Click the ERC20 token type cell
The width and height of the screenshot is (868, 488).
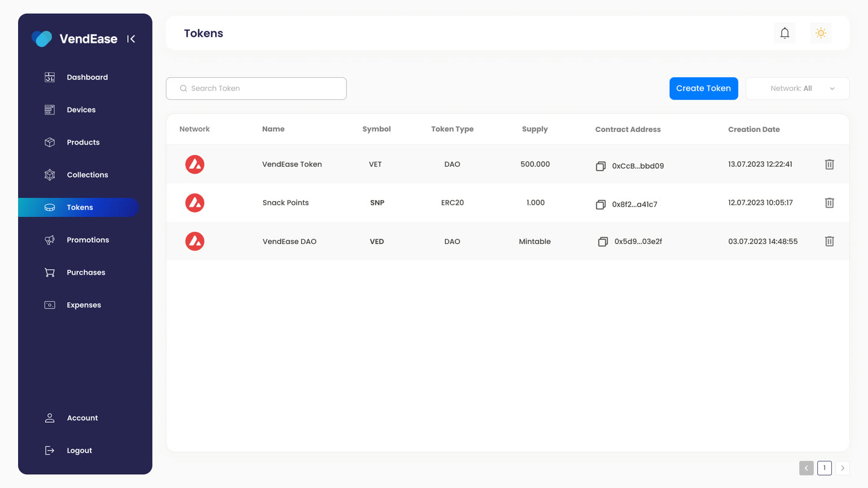(452, 202)
